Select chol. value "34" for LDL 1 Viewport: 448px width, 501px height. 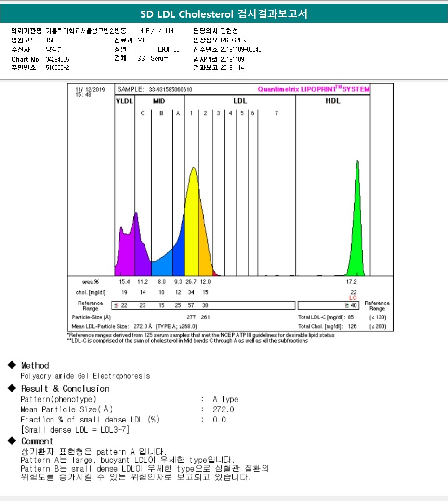click(191, 292)
